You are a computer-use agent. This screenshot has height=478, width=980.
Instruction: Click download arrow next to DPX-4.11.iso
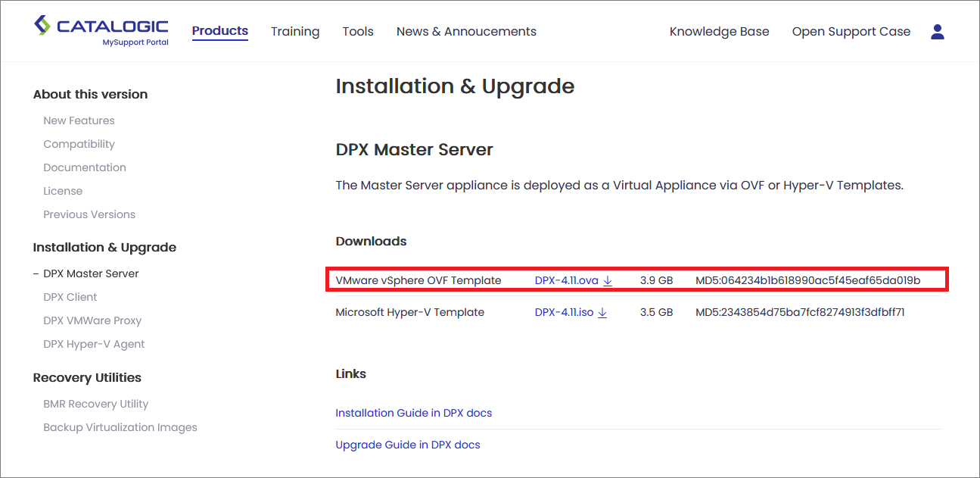tap(602, 313)
